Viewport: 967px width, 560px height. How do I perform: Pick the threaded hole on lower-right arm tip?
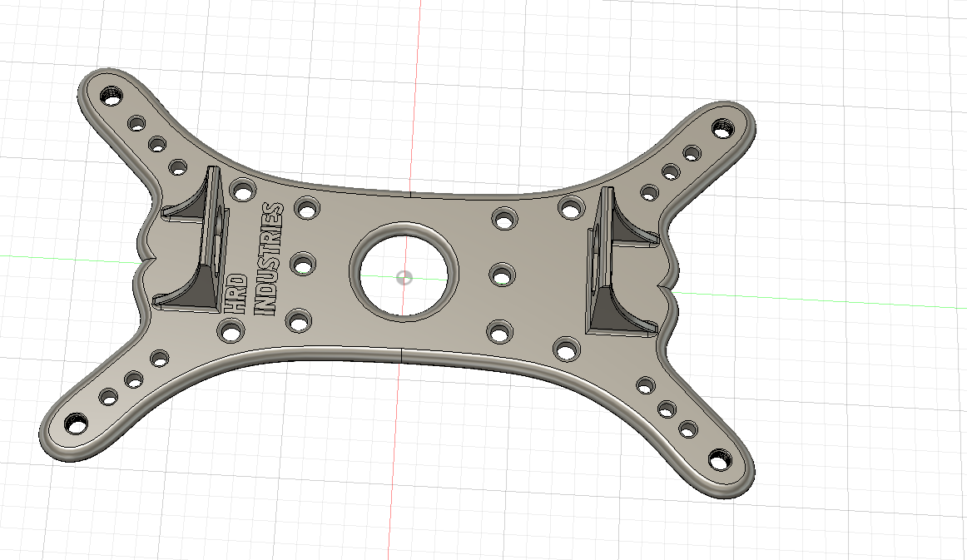point(719,460)
